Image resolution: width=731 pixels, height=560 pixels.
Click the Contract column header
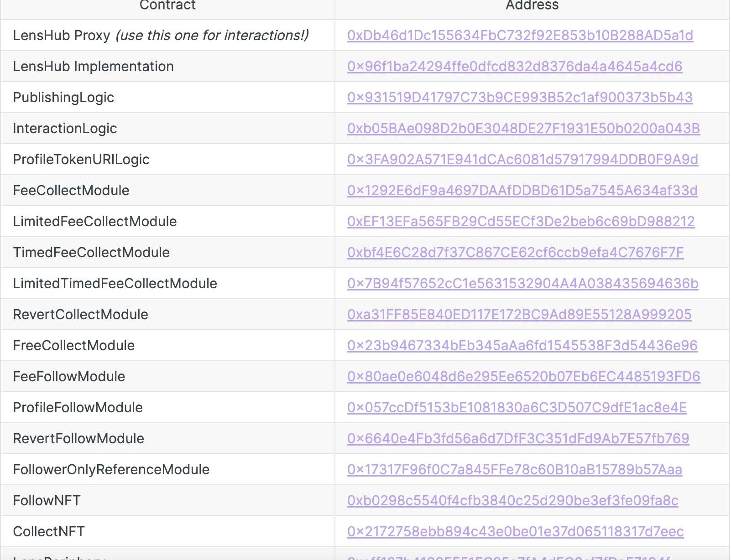167,5
